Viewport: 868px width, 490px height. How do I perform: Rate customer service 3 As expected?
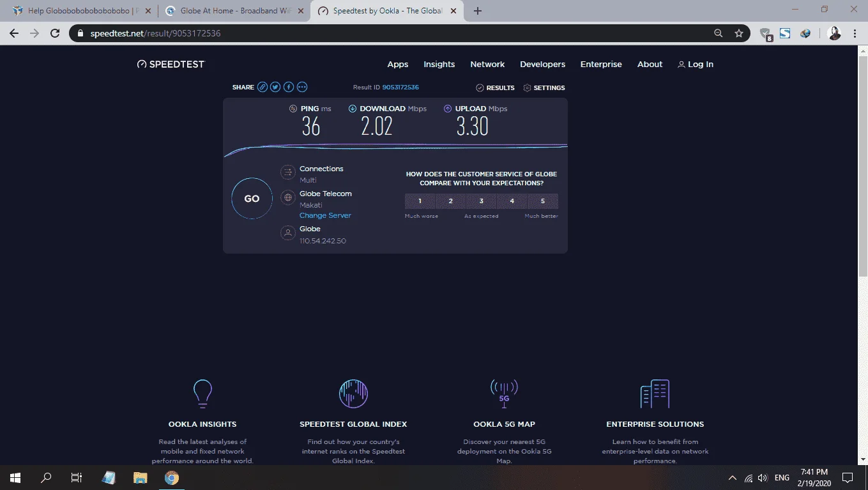pos(481,201)
